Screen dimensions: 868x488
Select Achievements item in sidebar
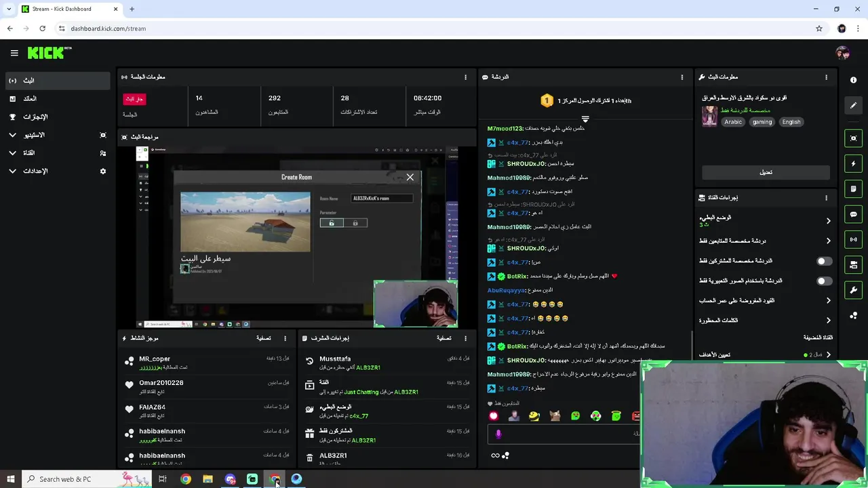tap(57, 117)
